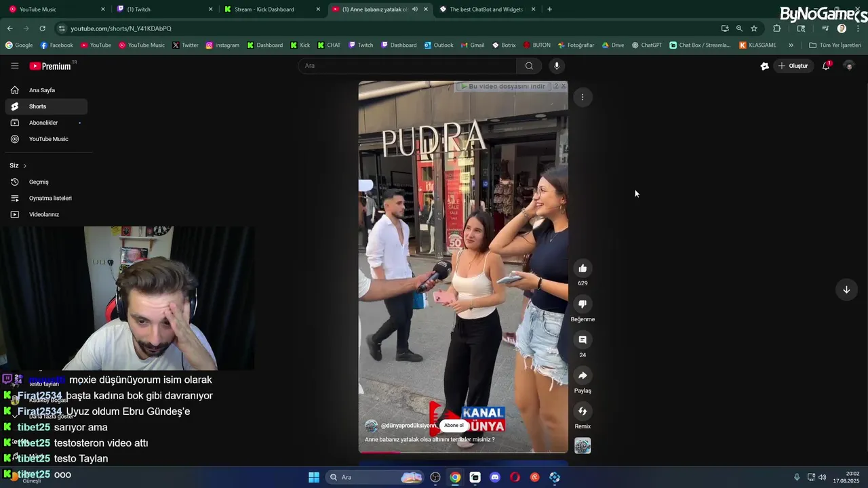
Task: Mute audio on the playing YouTube tab
Action: [x=414, y=9]
